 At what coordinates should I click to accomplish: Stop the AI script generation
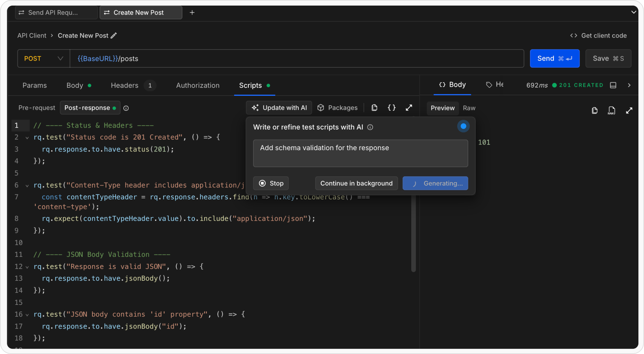click(x=271, y=183)
